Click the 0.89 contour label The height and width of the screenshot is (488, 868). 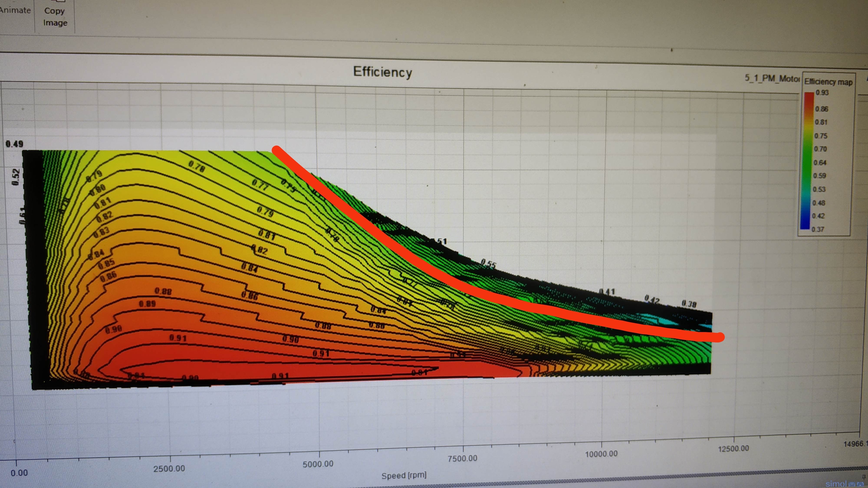click(x=147, y=304)
